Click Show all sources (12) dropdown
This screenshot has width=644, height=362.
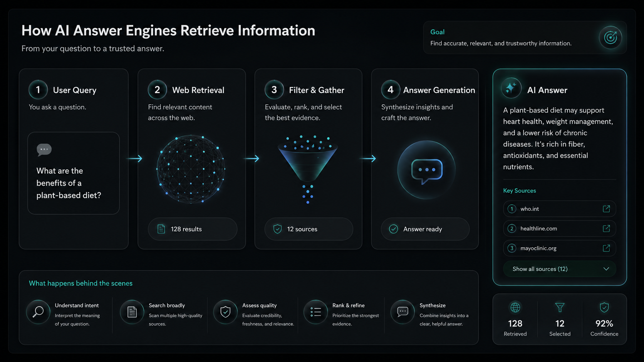pyautogui.click(x=559, y=269)
